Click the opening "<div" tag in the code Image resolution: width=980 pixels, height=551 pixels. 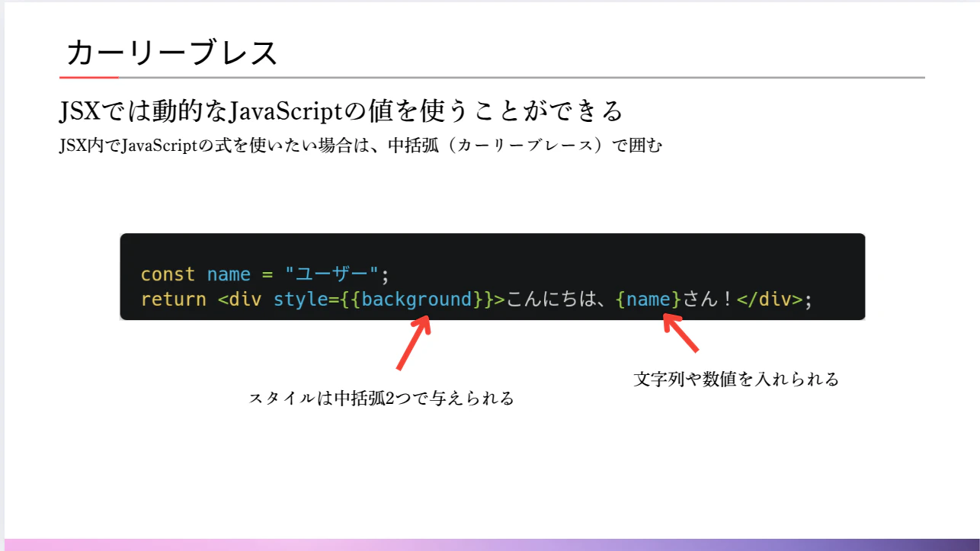point(240,299)
